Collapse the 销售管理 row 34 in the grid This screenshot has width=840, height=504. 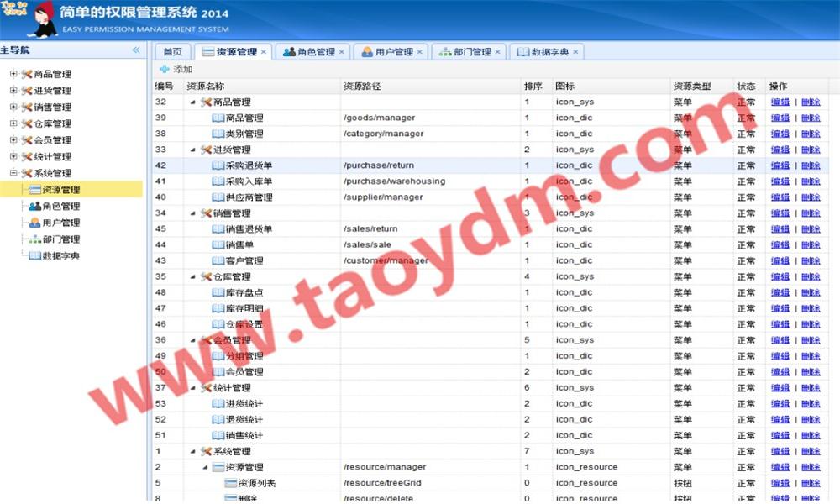[193, 213]
